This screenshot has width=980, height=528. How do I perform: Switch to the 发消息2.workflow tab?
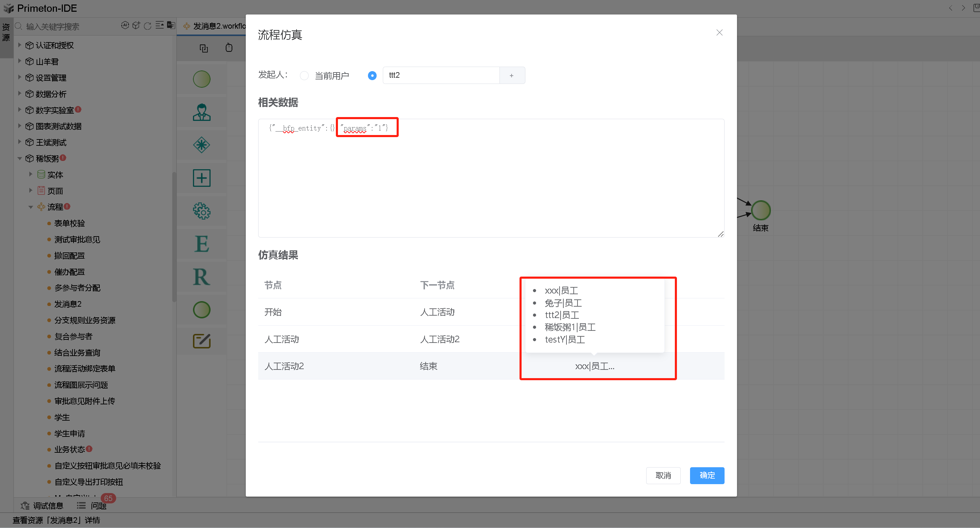pyautogui.click(x=215, y=26)
